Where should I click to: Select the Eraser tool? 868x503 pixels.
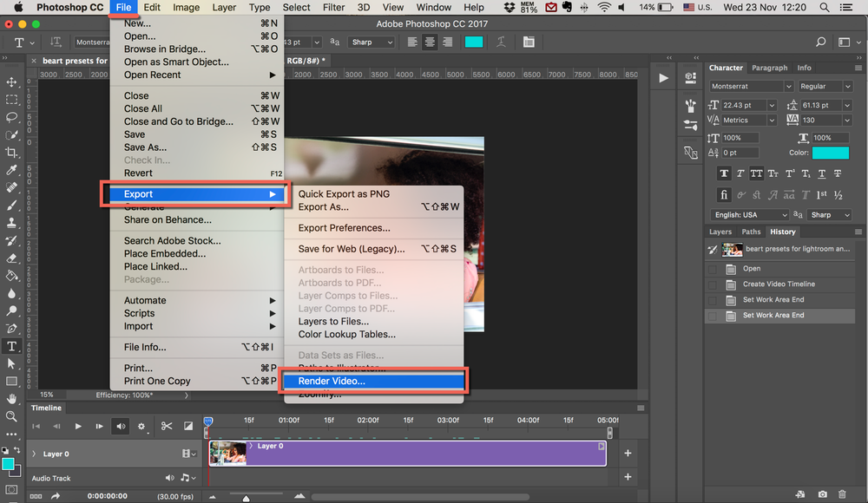[x=11, y=258]
